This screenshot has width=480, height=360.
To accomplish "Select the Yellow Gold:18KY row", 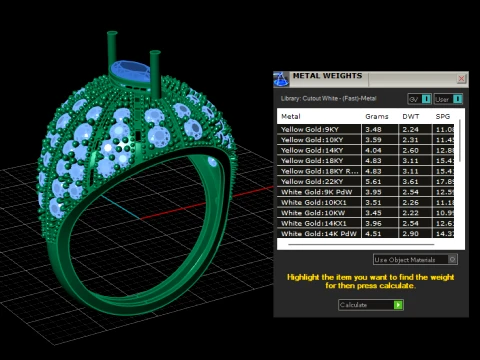I will pos(365,161).
